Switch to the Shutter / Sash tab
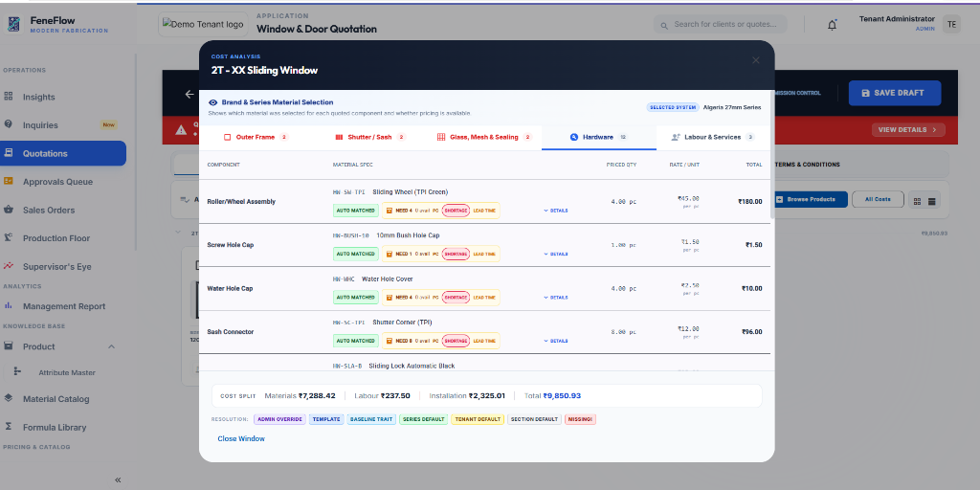 (370, 137)
